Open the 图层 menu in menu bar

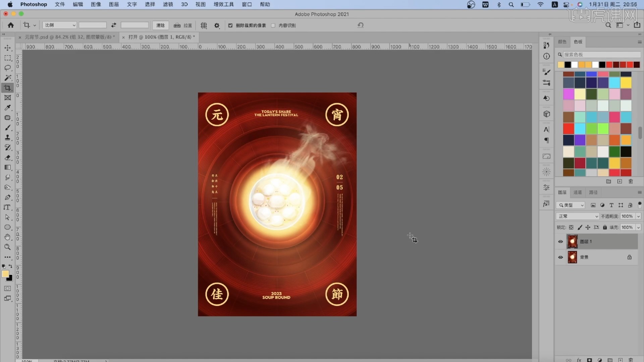(114, 4)
